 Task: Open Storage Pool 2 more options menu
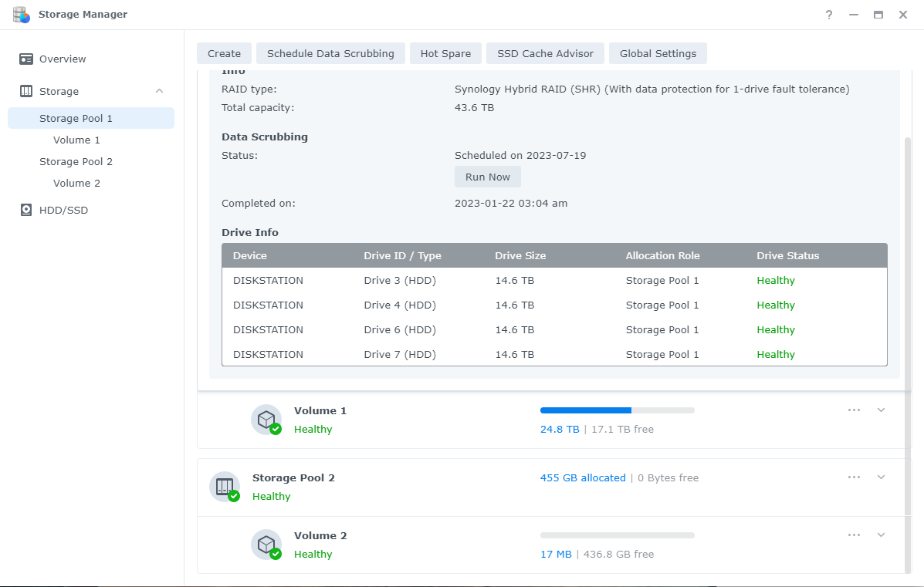coord(854,477)
